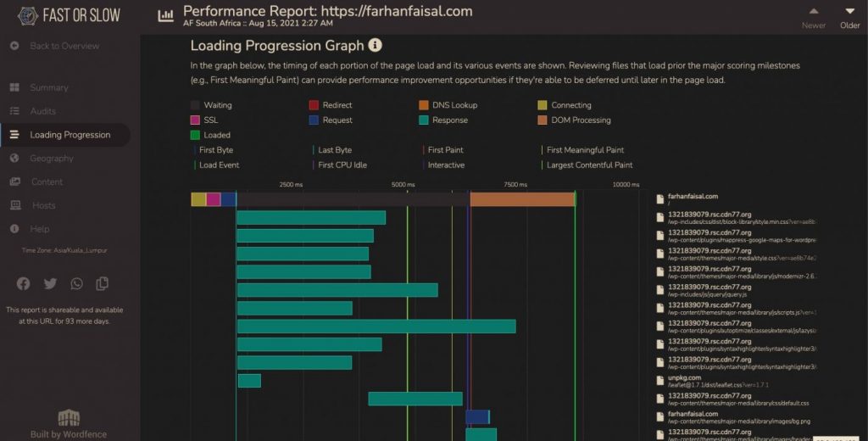Click the First CPU Idle legend label
Viewport: 868px width, 441px height.
342,165
